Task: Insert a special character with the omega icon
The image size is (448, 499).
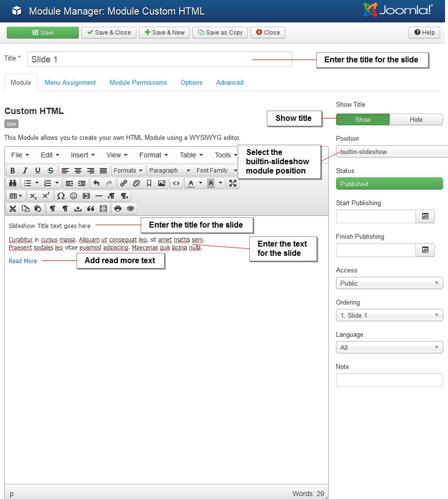Action: pyautogui.click(x=60, y=196)
